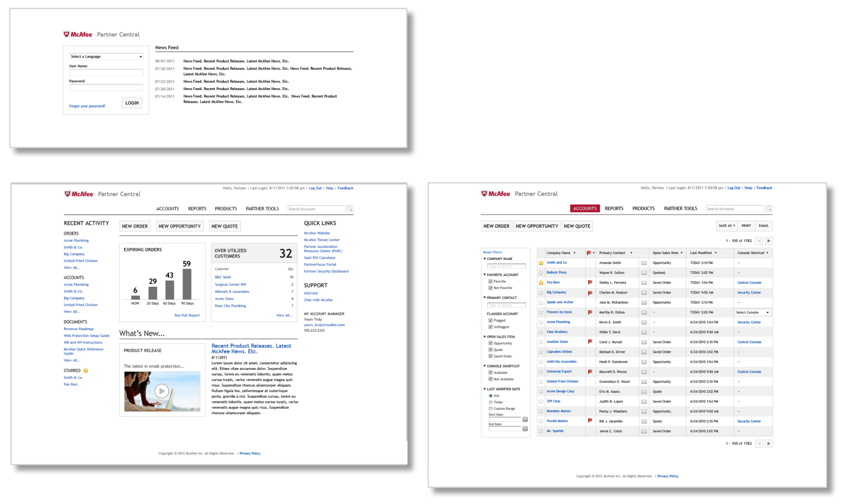Click Forgot your password link
The width and height of the screenshot is (848, 504).
click(87, 106)
